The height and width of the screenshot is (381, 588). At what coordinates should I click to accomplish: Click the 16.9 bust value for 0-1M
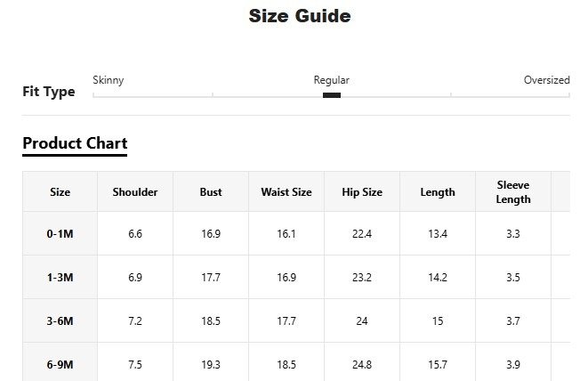[211, 234]
